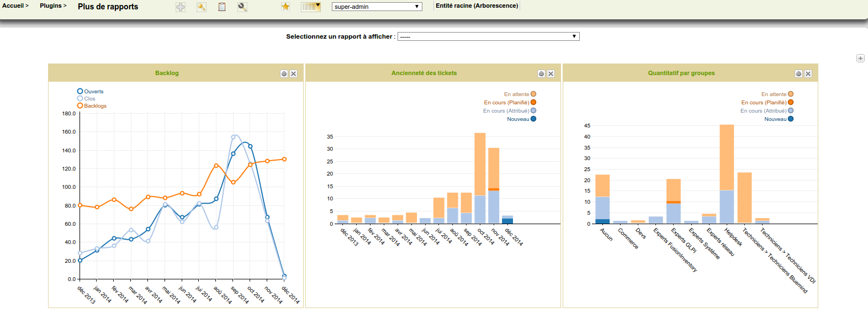
Task: Click the Plus de rapports breadcrumb
Action: click(x=108, y=7)
